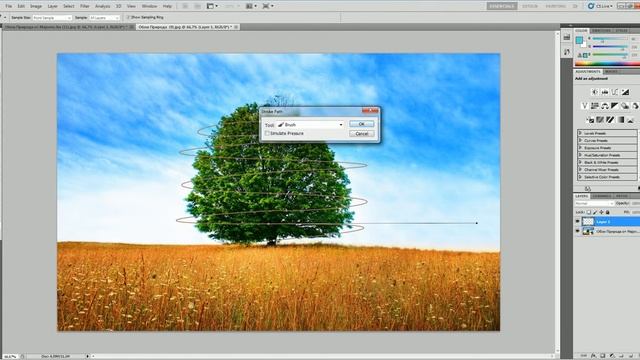Expand the Hue/Saturation Presets list
This screenshot has height=360, width=640.
[580, 155]
